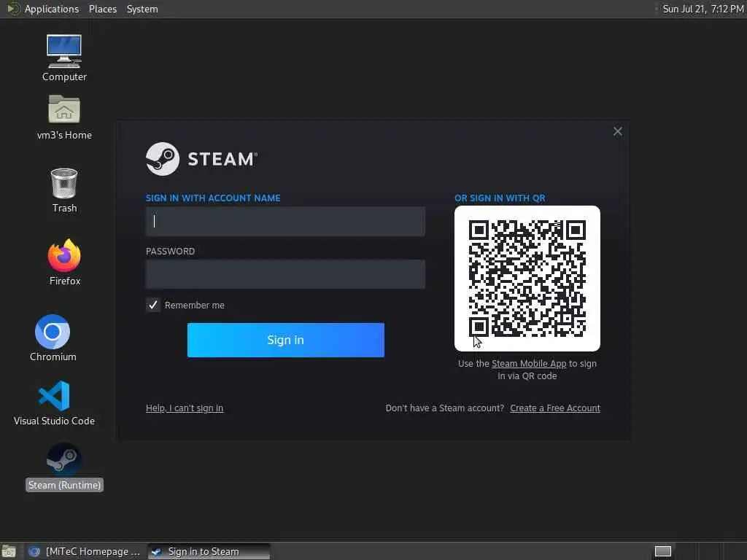Click "Don't have a Steam account?" text
This screenshot has height=560, width=747.
point(444,408)
